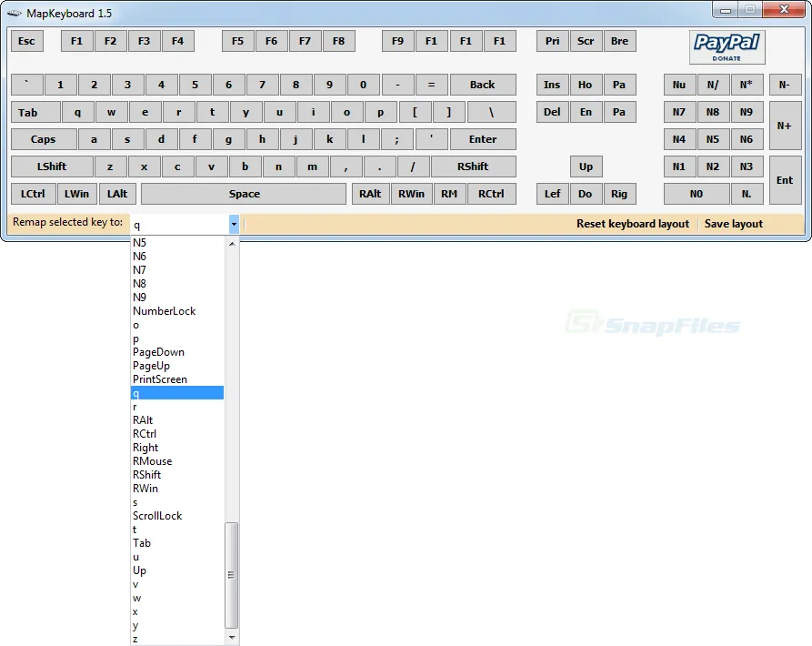This screenshot has width=812, height=646.
Task: Select the LWin key button
Action: tap(76, 194)
